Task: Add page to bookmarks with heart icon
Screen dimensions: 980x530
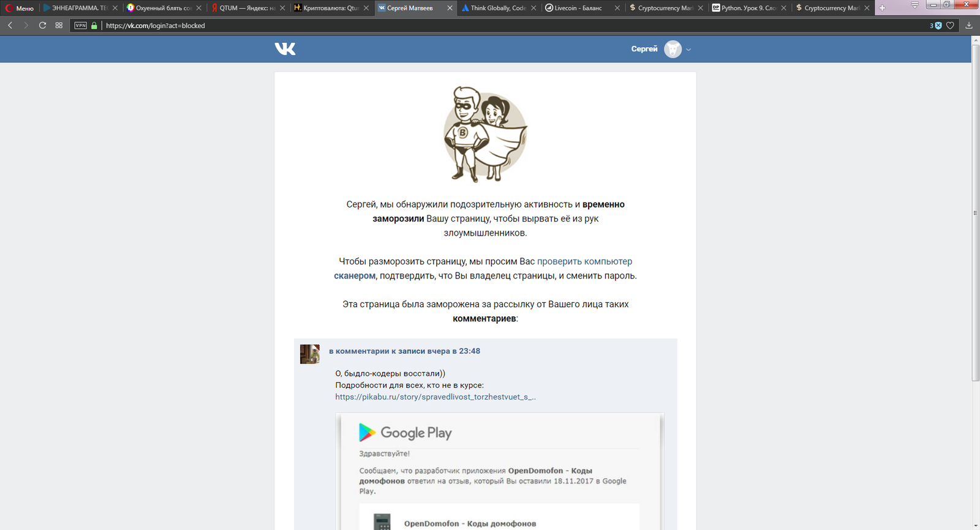Action: pos(951,25)
